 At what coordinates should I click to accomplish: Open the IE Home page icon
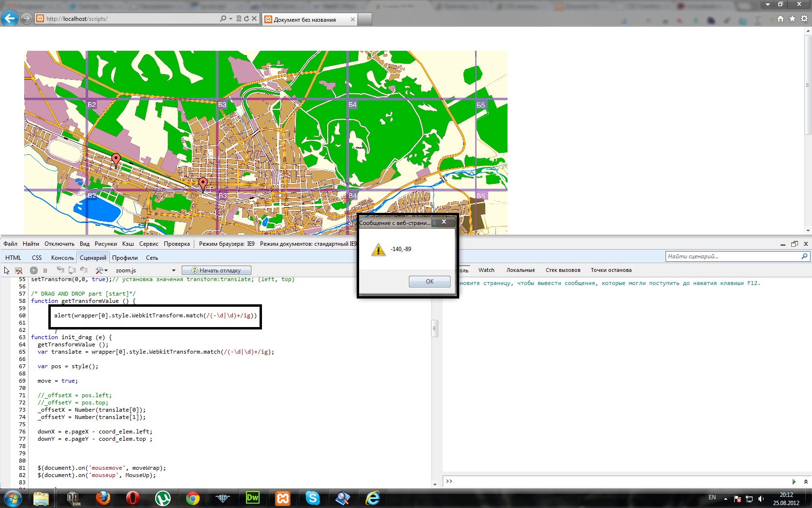(781, 18)
